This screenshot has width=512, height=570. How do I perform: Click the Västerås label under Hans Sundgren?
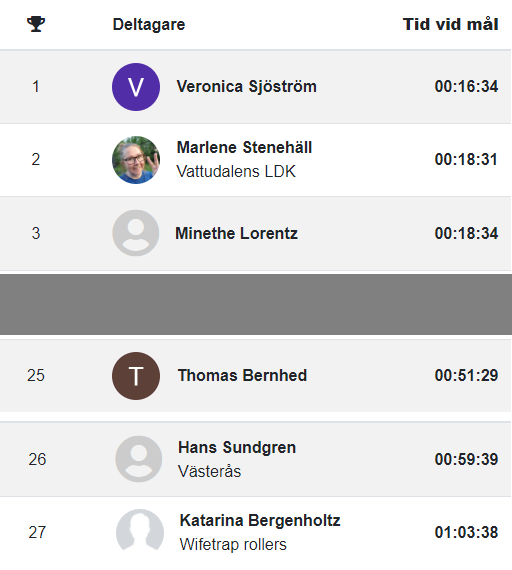[209, 471]
